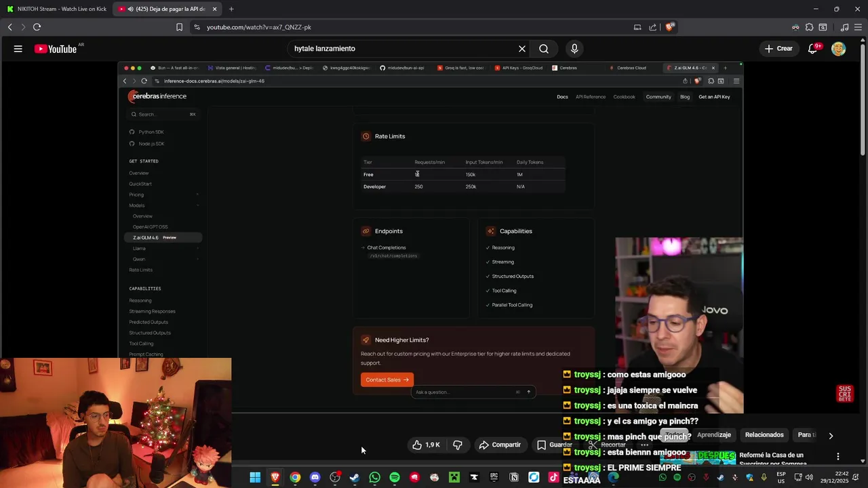This screenshot has height=488, width=868.
Task: Open OBS Studio from the taskbar
Action: 335,478
